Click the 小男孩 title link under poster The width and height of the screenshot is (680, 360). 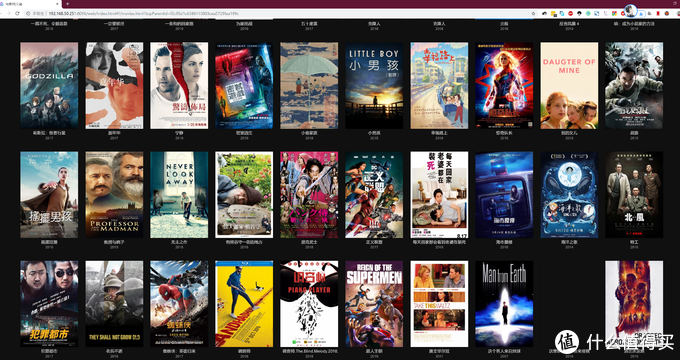tap(374, 133)
